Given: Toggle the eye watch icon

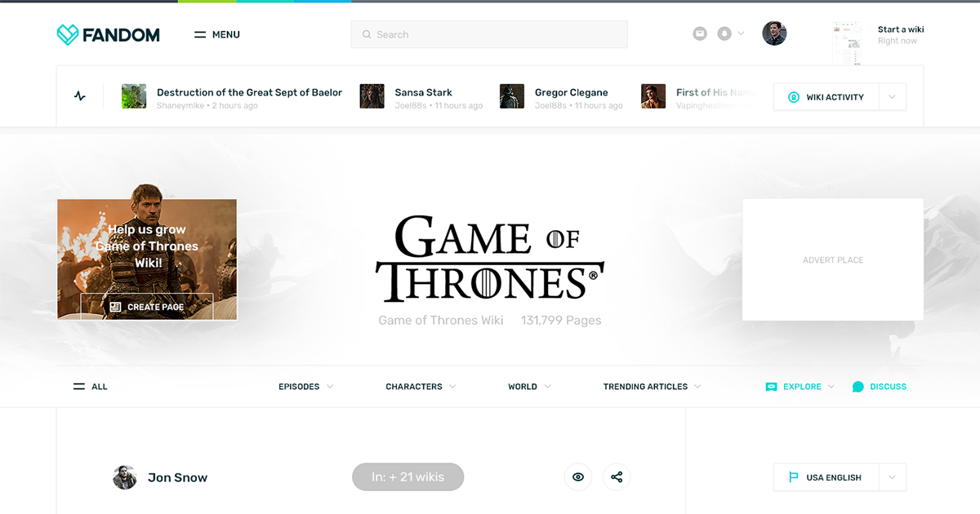Looking at the screenshot, I should 578,477.
